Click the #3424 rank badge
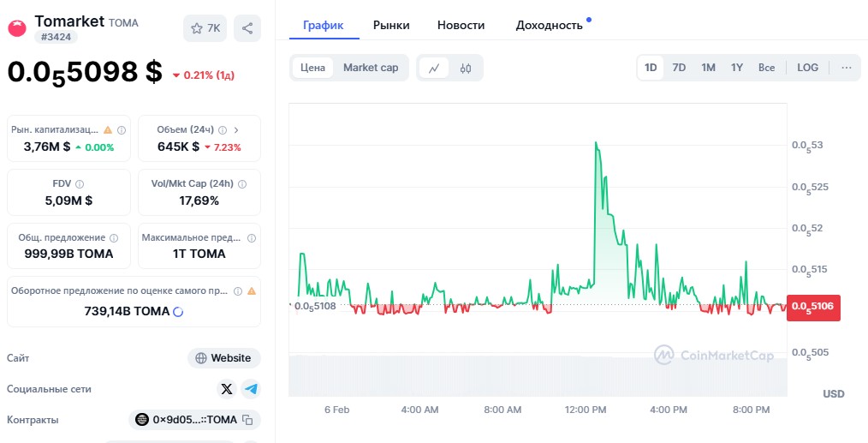The image size is (868, 443). click(x=56, y=37)
